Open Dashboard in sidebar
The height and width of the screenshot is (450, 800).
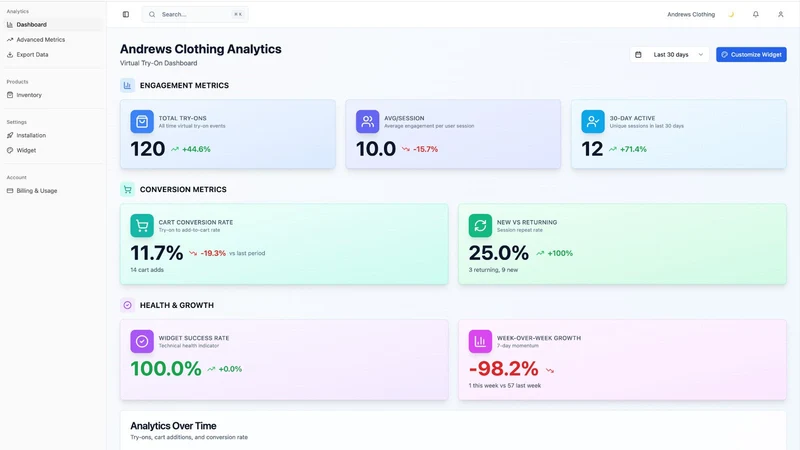click(53, 24)
